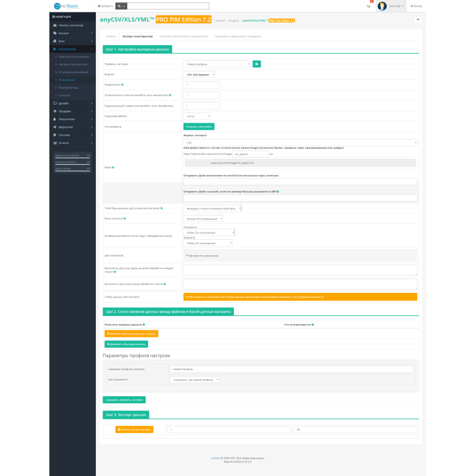Switch to the Импорт tab

(110, 35)
